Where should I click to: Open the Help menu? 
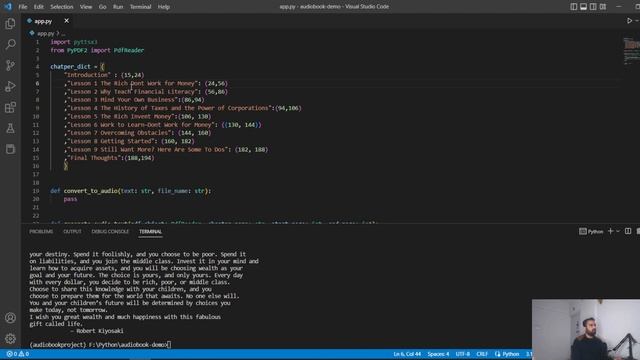(x=164, y=7)
